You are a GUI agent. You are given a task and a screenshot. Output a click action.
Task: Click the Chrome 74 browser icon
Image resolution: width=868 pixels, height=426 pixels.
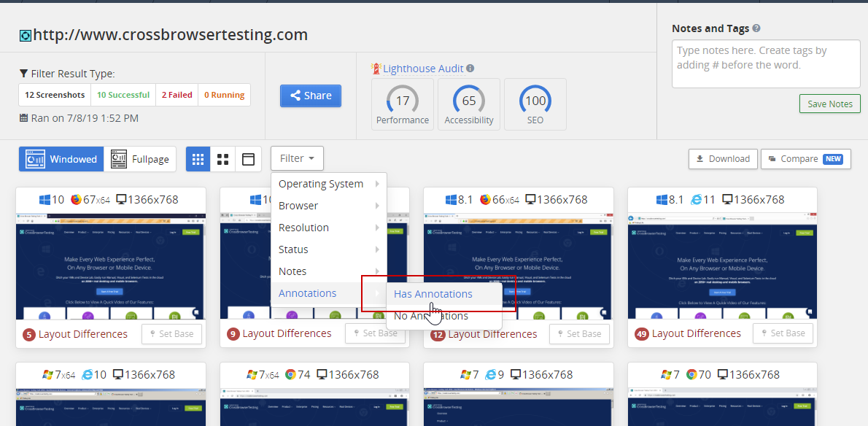tap(290, 374)
